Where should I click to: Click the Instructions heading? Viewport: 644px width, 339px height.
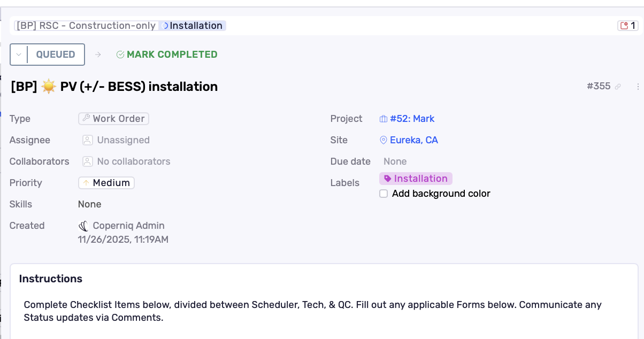click(x=51, y=279)
